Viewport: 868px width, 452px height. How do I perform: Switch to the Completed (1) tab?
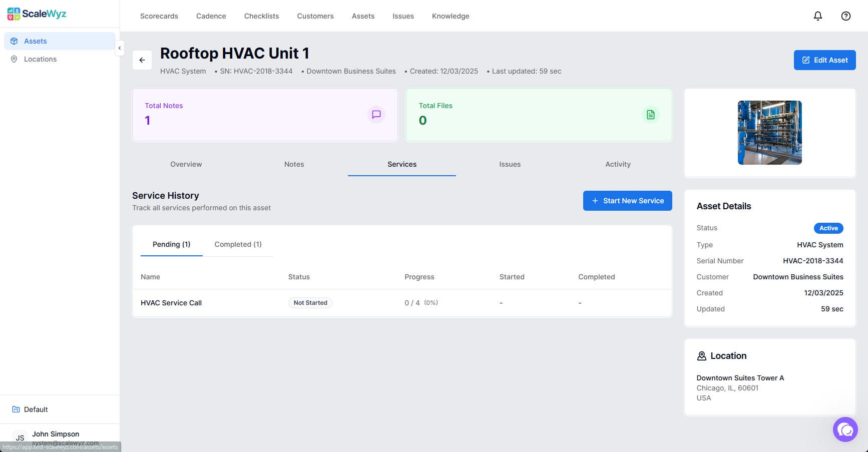pyautogui.click(x=238, y=244)
